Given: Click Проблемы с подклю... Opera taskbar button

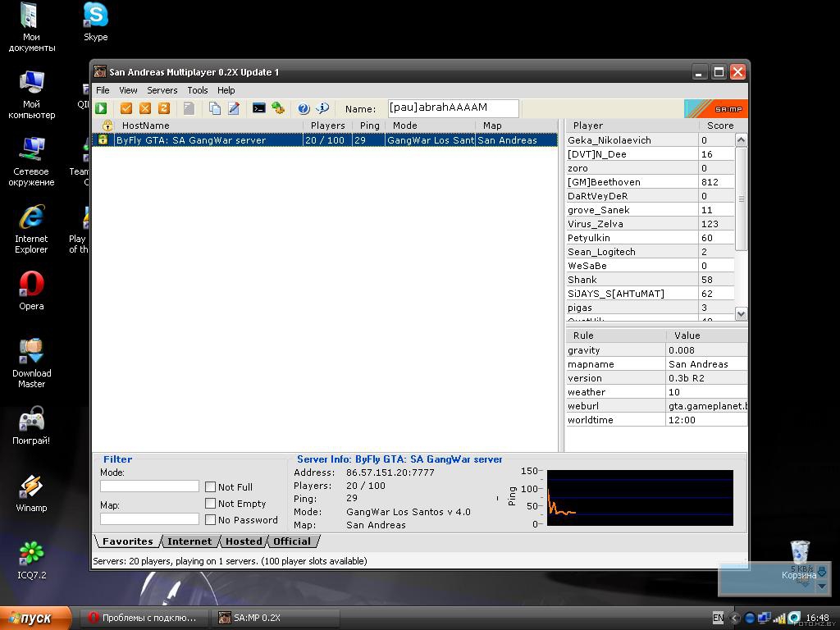Looking at the screenshot, I should pyautogui.click(x=144, y=618).
